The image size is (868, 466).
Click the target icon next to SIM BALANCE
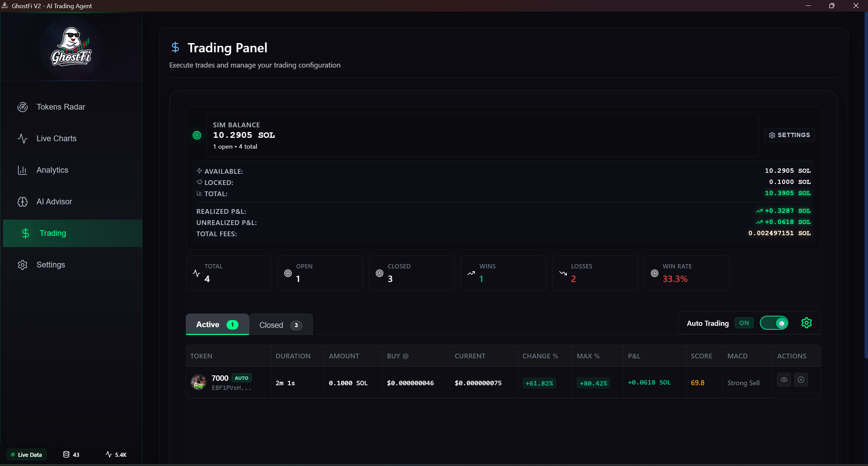pyautogui.click(x=197, y=135)
